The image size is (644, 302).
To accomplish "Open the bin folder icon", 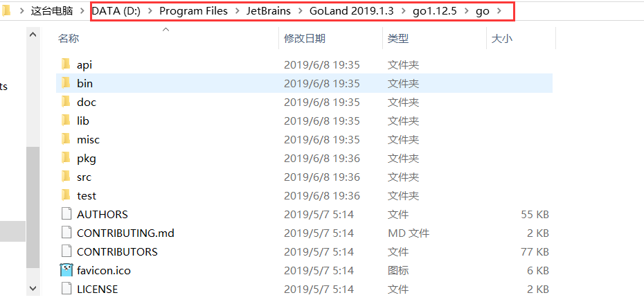I will (66, 83).
